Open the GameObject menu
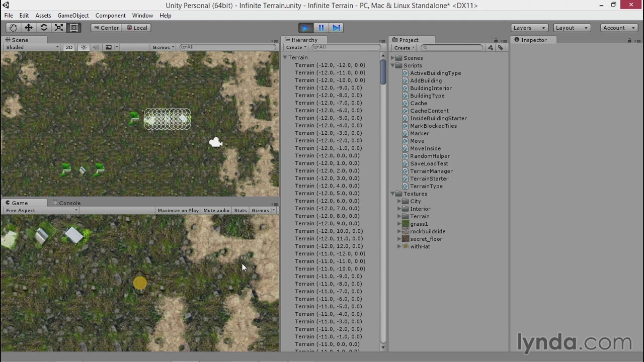This screenshot has height=362, width=644. (73, 16)
